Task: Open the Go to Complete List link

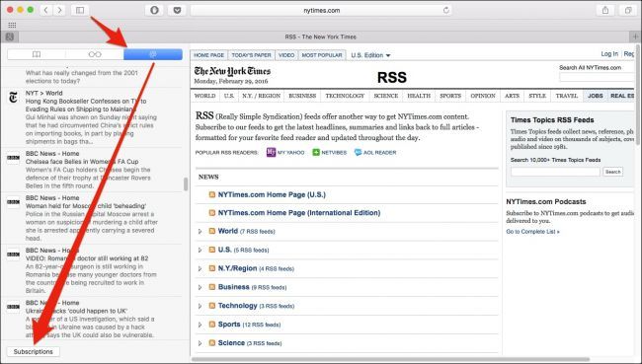Action: coord(532,232)
